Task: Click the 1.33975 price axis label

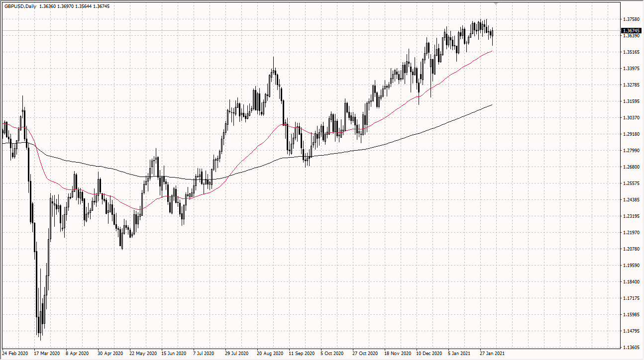Action: [631, 69]
